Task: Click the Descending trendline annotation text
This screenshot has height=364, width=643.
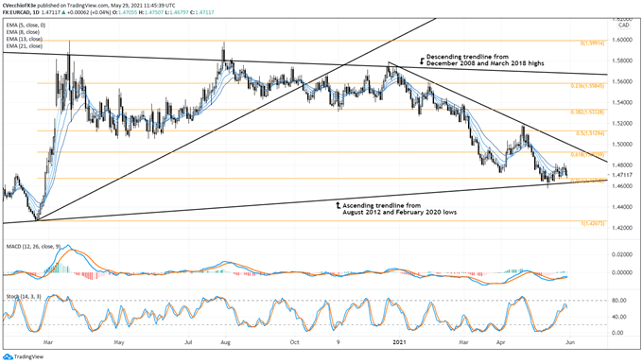Action: [485, 61]
